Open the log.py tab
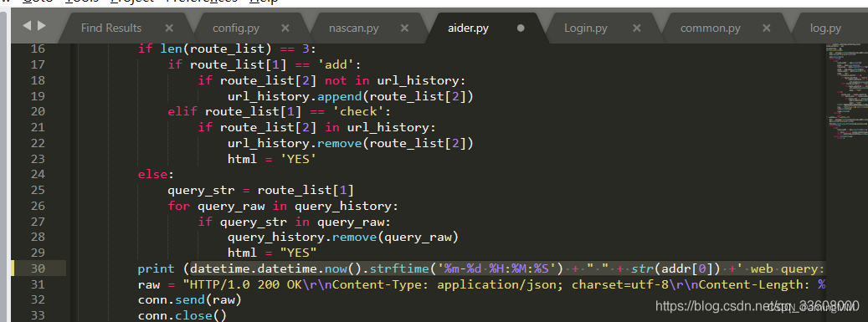The height and width of the screenshot is (322, 868). pyautogui.click(x=825, y=28)
